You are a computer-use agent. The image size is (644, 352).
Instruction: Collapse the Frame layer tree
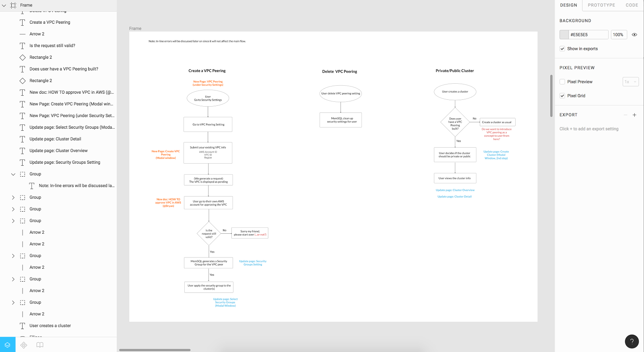[4, 5]
